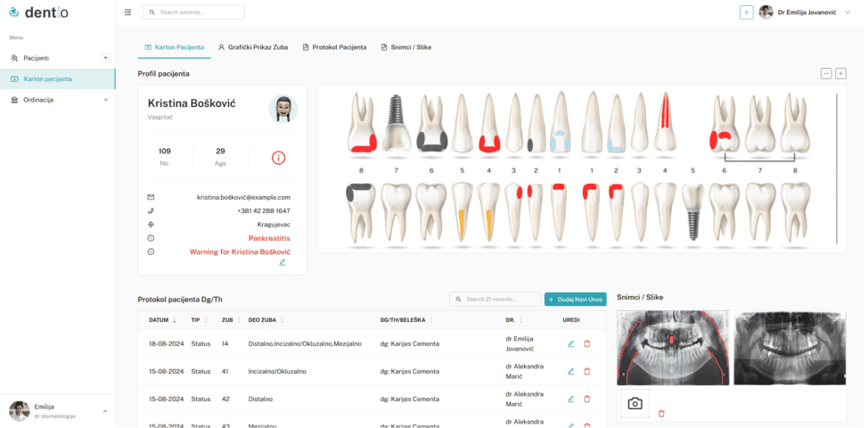
Task: Click the dentio logo
Action: (x=38, y=12)
